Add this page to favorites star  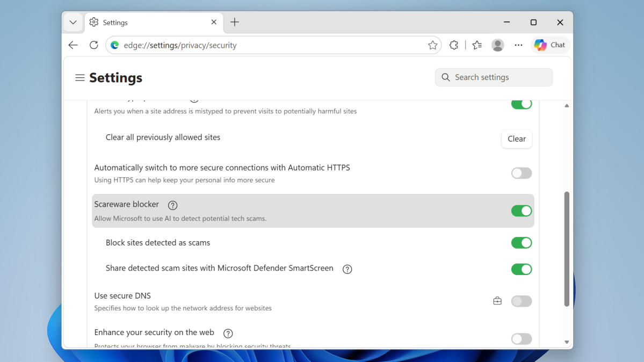tap(432, 45)
